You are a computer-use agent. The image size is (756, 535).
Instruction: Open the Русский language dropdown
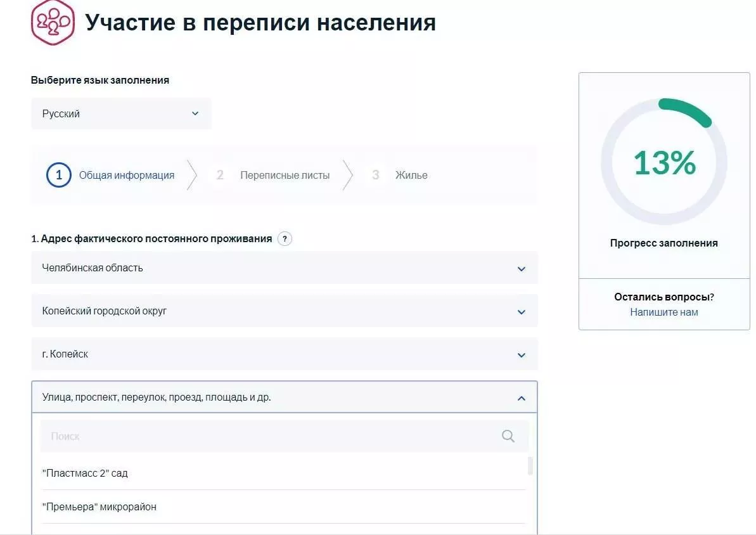pos(121,113)
